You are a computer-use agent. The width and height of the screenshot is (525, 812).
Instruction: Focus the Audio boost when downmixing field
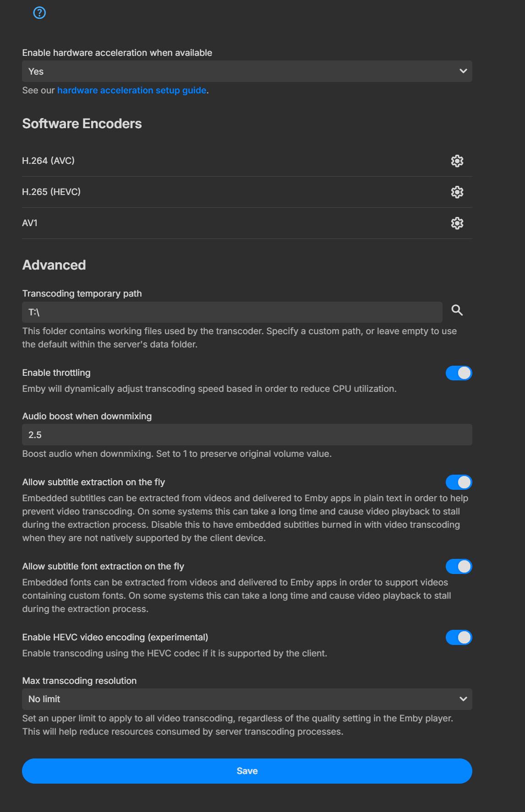247,435
